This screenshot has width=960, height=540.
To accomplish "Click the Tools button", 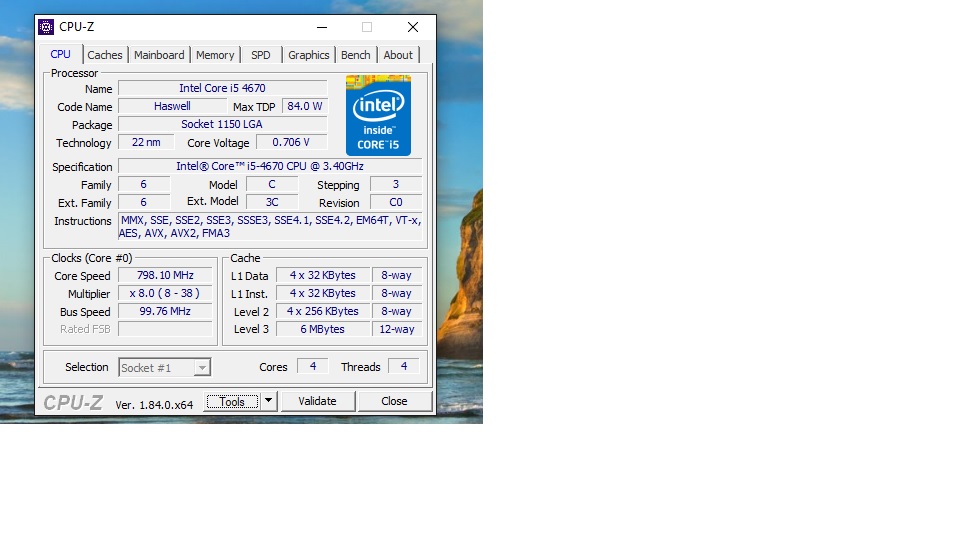I will tap(233, 402).
